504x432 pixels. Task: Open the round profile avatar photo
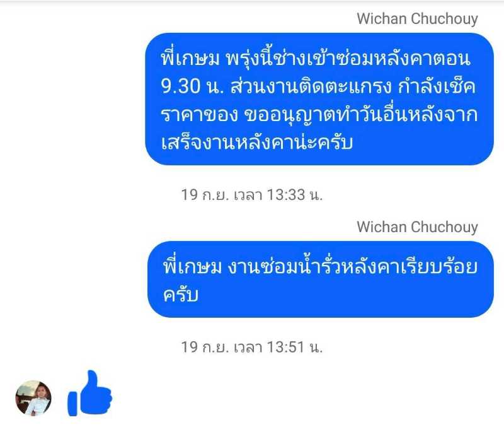point(33,398)
